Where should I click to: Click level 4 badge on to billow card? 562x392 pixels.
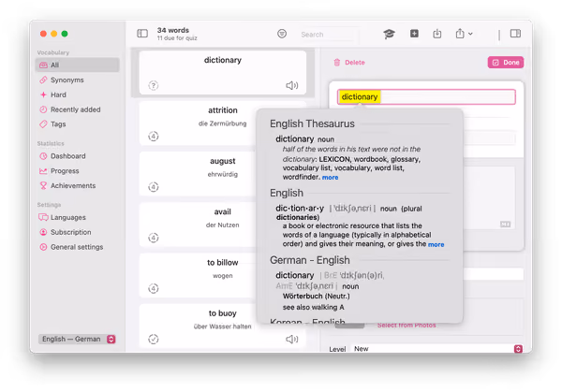(154, 288)
